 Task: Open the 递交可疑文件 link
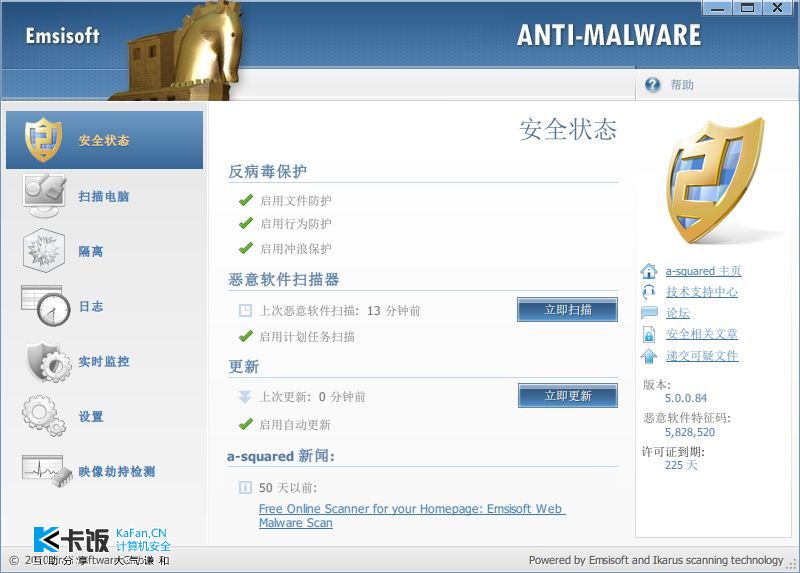[x=702, y=356]
